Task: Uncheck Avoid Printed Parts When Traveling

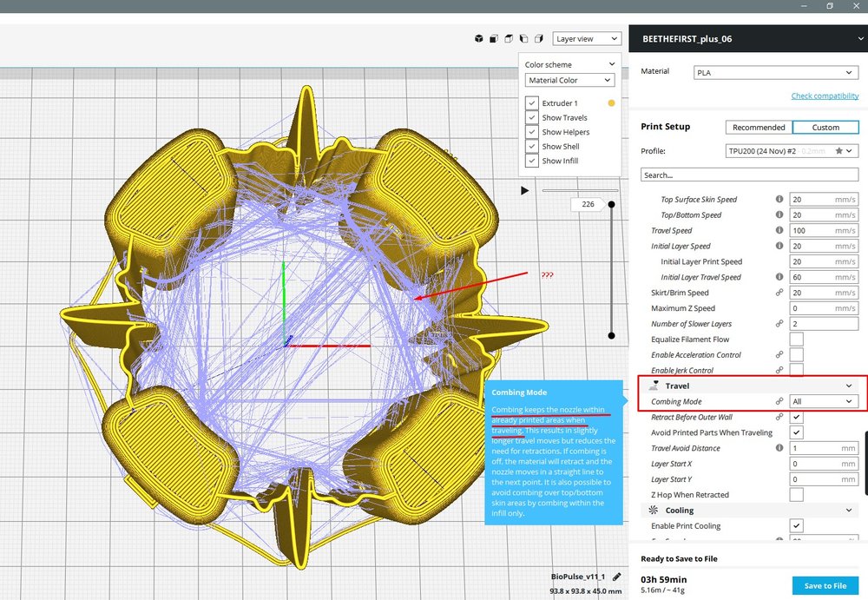Action: point(796,432)
